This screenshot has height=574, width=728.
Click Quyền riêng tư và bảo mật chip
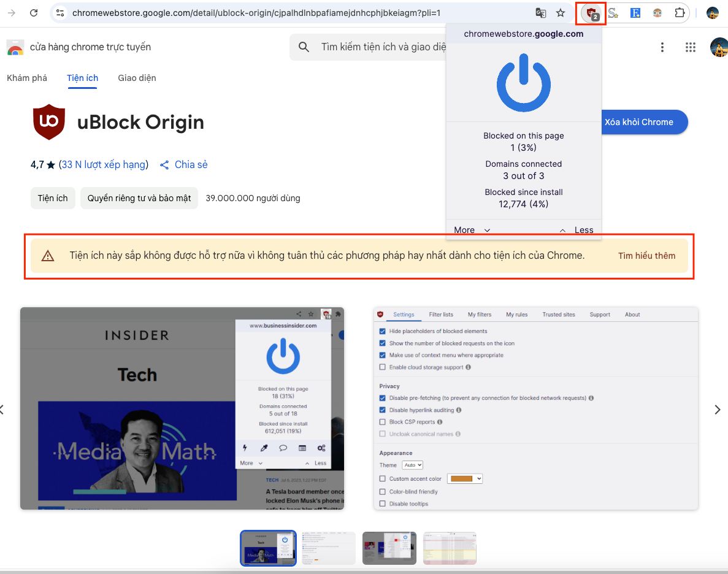(x=139, y=198)
